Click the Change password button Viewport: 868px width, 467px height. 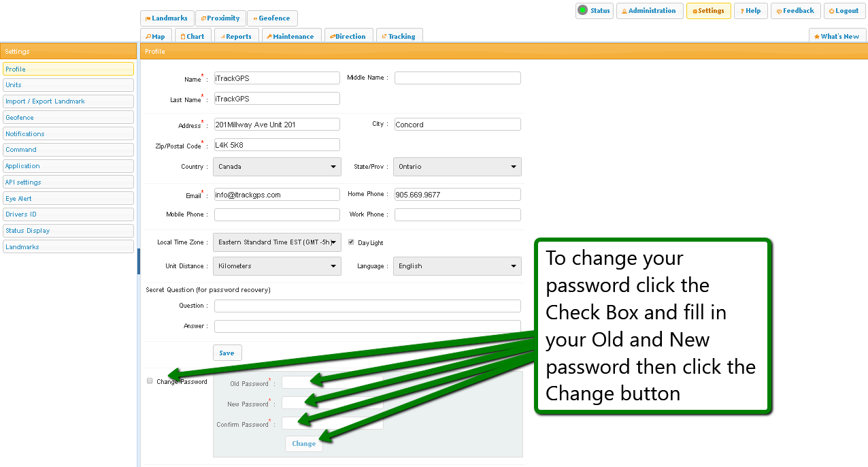point(303,444)
